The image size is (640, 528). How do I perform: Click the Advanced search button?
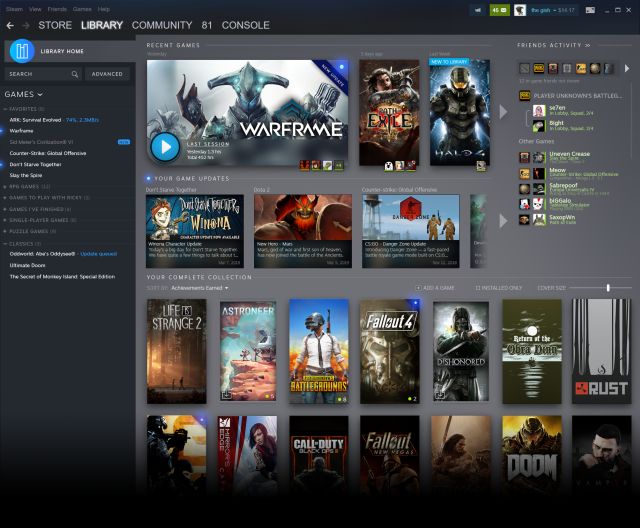[x=107, y=74]
